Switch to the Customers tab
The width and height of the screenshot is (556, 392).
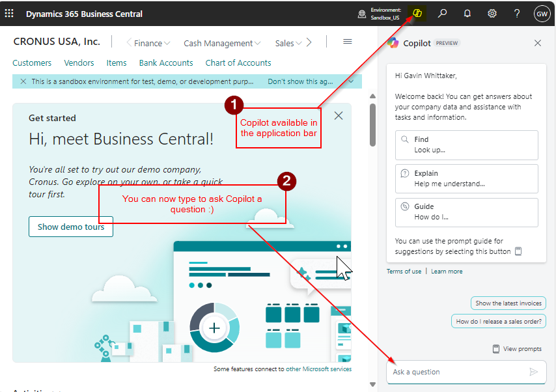coord(31,63)
